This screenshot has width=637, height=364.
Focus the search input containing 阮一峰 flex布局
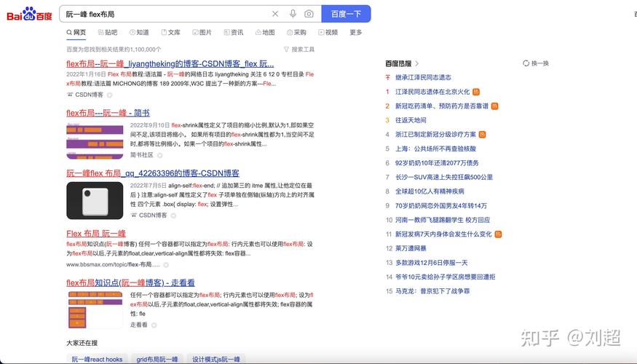click(167, 14)
